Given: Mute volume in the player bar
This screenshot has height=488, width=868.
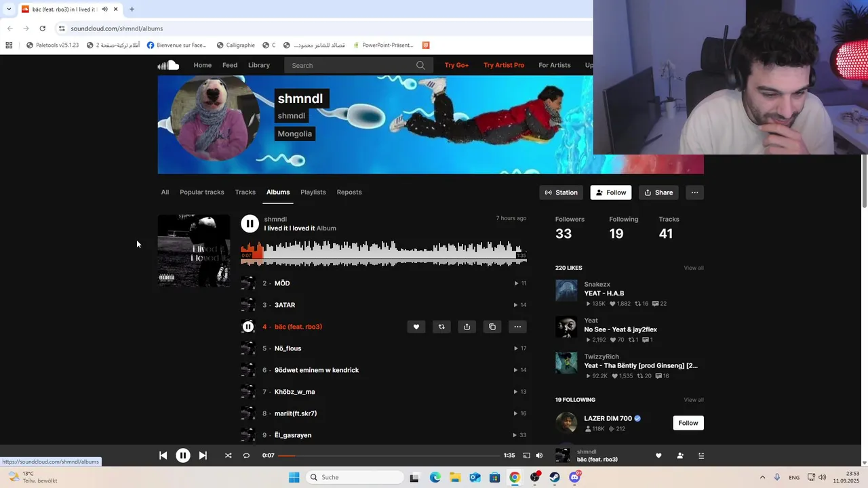Looking at the screenshot, I should (539, 455).
